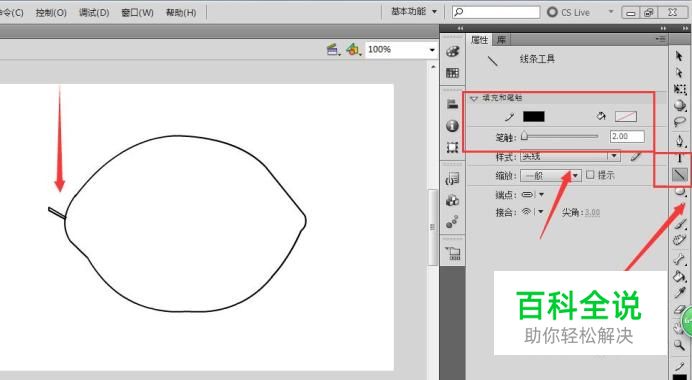The image size is (692, 380).
Task: Select the Oval shape tool
Action: (x=680, y=191)
